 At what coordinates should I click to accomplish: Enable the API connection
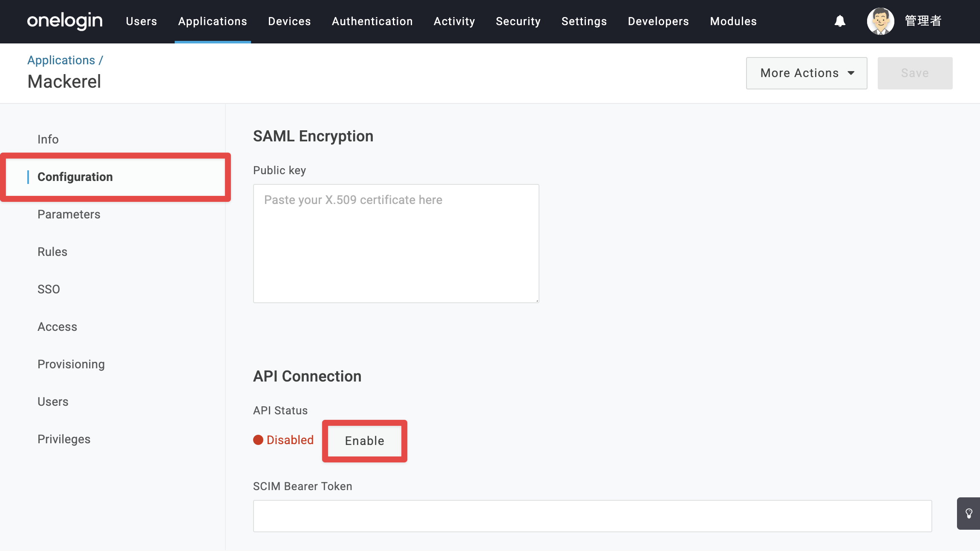pos(365,441)
